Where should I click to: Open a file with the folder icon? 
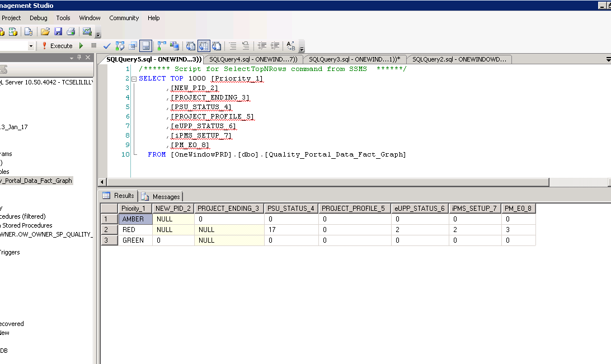coord(45,31)
